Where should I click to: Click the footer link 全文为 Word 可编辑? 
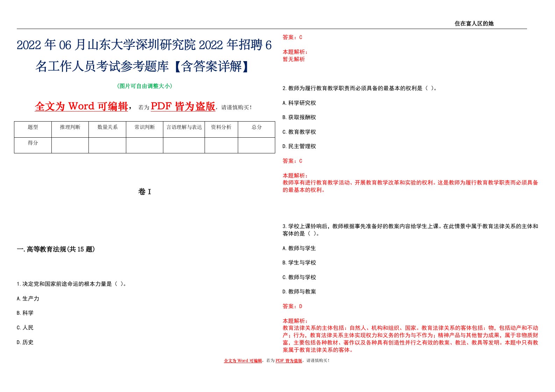click(x=243, y=361)
